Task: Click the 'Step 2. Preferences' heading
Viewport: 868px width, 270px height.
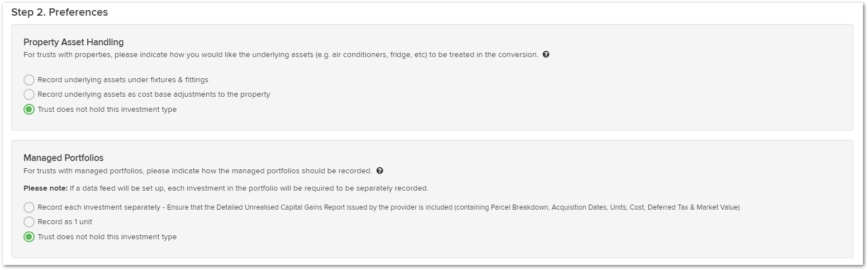Action: tap(60, 12)
